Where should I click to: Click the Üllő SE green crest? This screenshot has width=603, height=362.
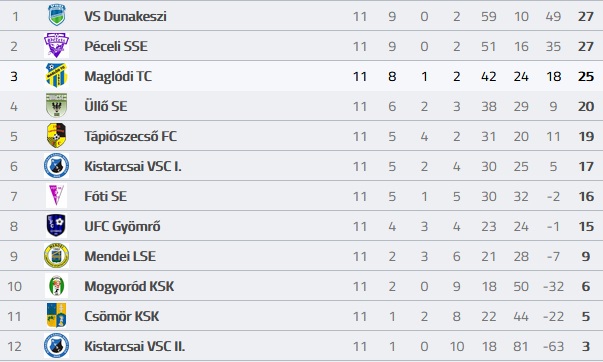point(57,105)
